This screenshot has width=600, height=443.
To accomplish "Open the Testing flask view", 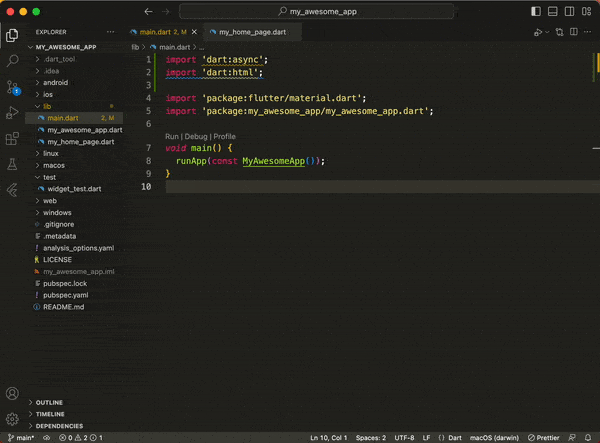I will 12,163.
